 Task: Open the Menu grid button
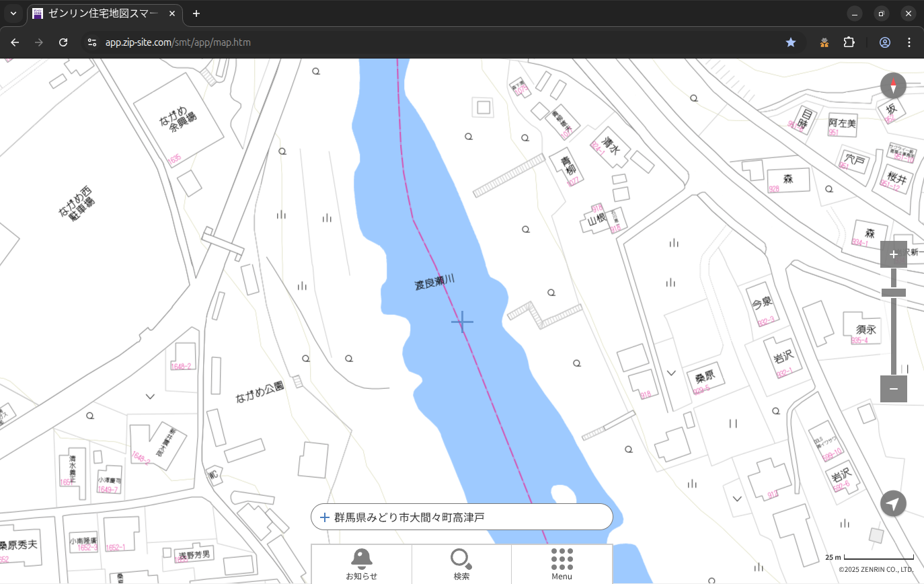pos(562,564)
